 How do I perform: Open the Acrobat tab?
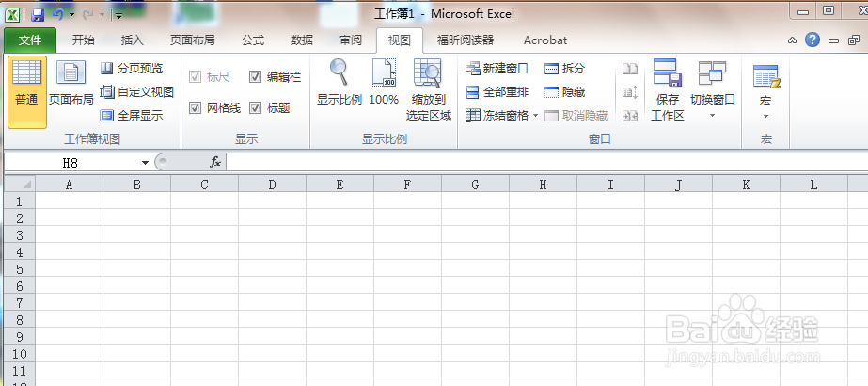[x=545, y=40]
